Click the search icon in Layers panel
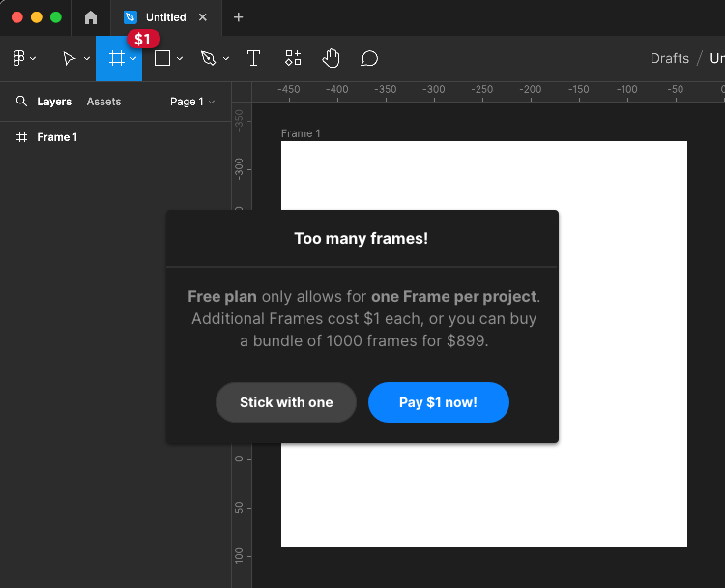 tap(21, 101)
